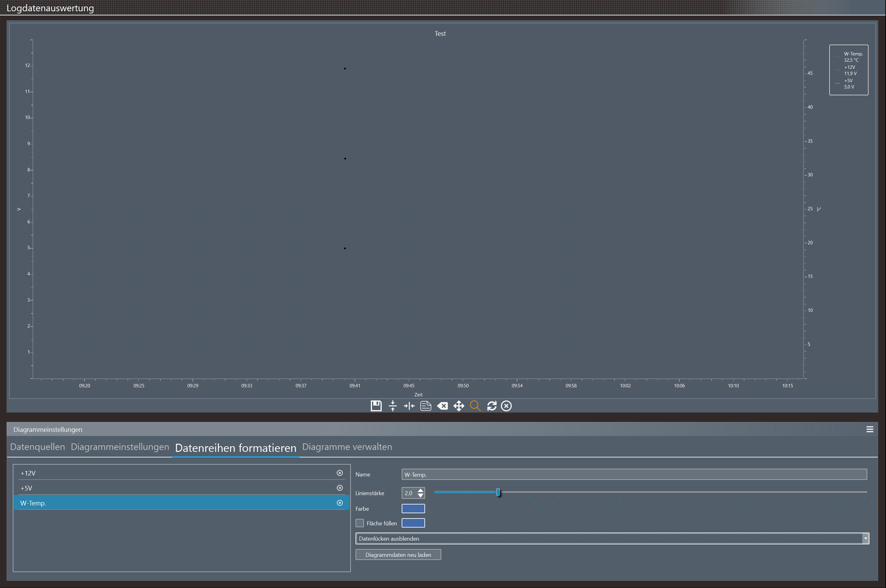Open the Datenlücken ausblenden dropdown
Image resolution: width=886 pixels, height=588 pixels.
(x=865, y=538)
